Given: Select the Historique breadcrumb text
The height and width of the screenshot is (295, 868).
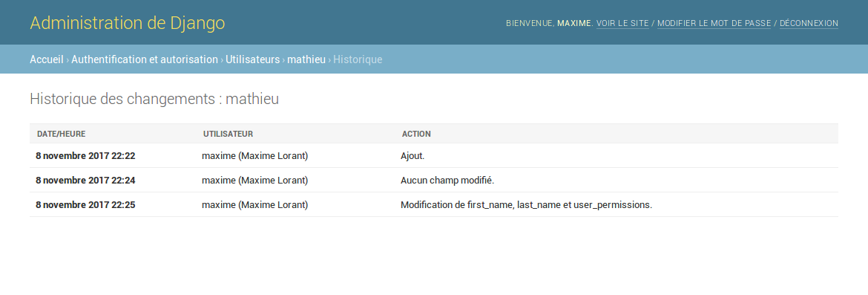Looking at the screenshot, I should coord(358,59).
